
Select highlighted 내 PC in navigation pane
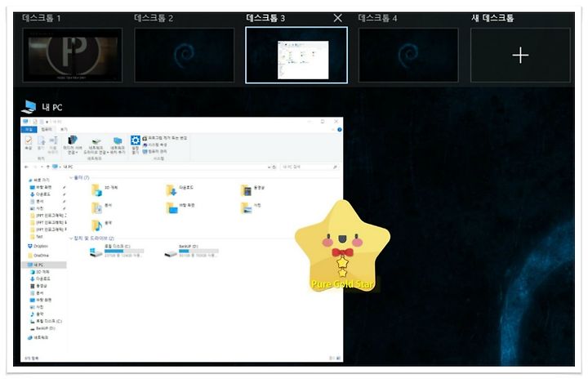[44, 265]
